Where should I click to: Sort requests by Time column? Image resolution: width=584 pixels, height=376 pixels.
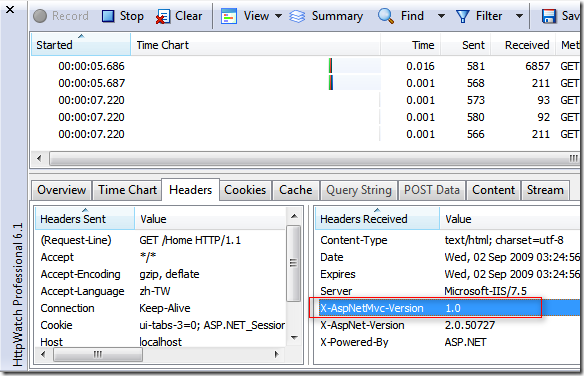click(410, 45)
